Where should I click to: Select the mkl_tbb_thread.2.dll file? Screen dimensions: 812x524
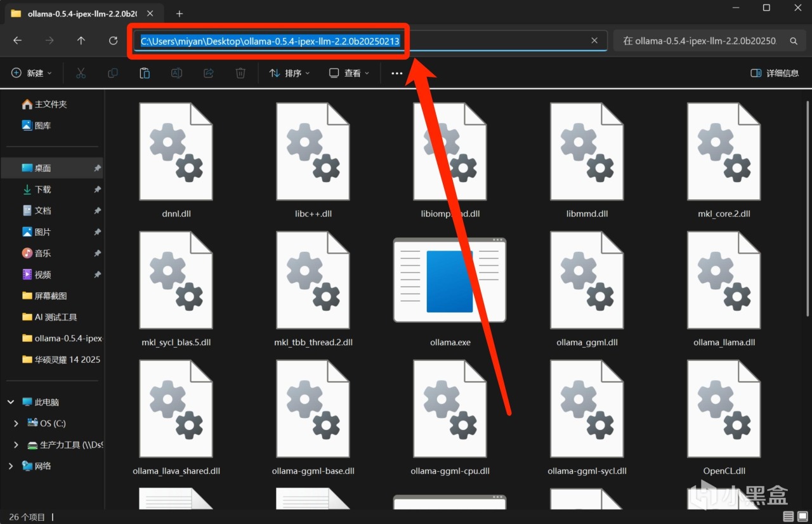point(313,289)
